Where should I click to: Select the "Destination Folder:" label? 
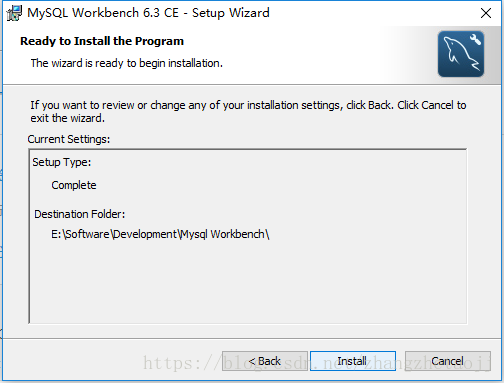[80, 214]
